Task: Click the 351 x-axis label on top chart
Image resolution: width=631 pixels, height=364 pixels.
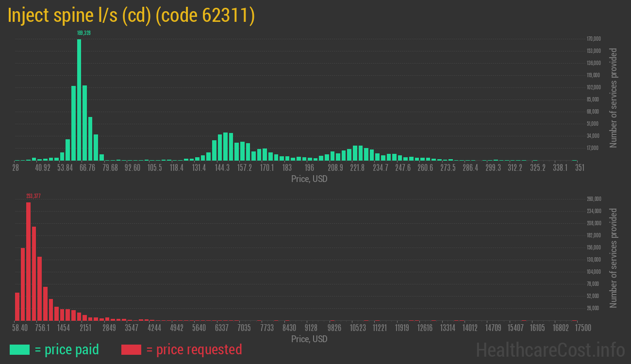Action: pyautogui.click(x=580, y=168)
